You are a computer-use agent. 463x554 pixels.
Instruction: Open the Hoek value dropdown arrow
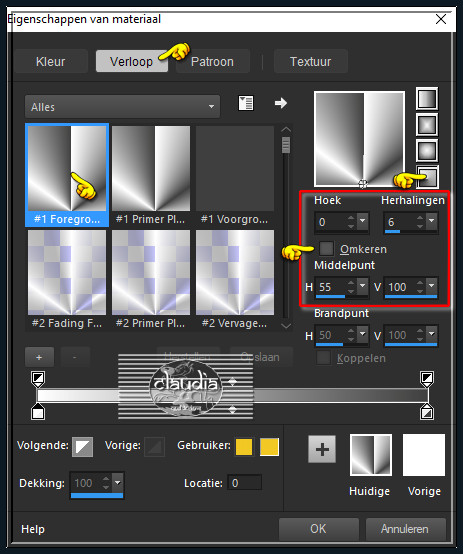363,221
